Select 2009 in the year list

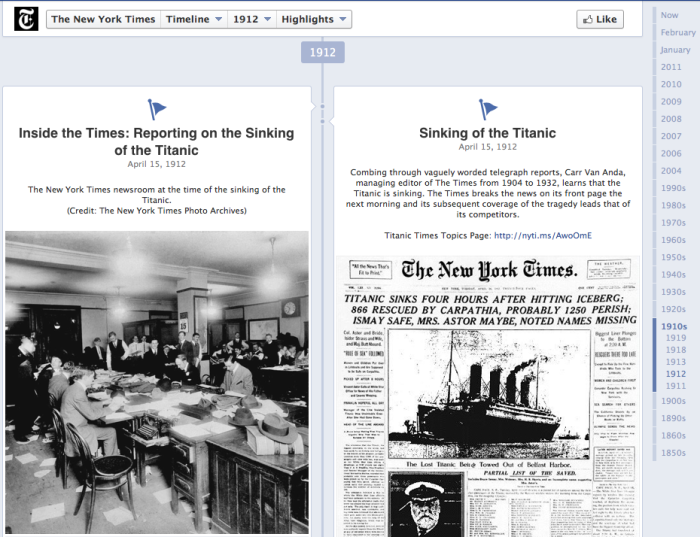671,102
